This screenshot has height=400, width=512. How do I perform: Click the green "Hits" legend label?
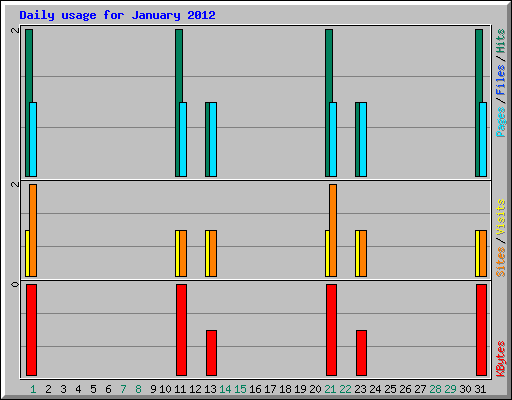(500, 41)
